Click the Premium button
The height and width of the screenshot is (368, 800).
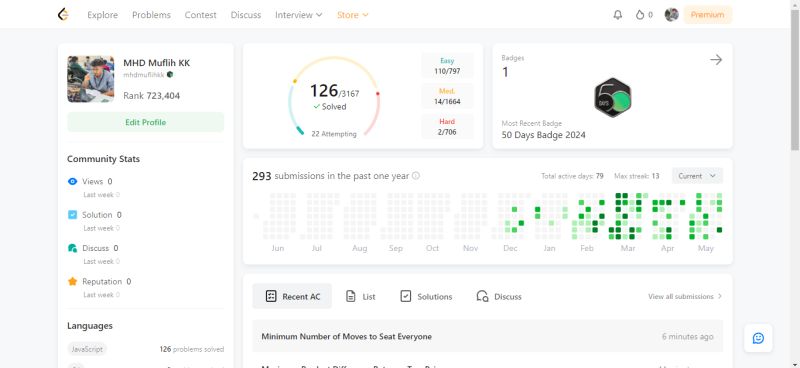[x=707, y=15]
